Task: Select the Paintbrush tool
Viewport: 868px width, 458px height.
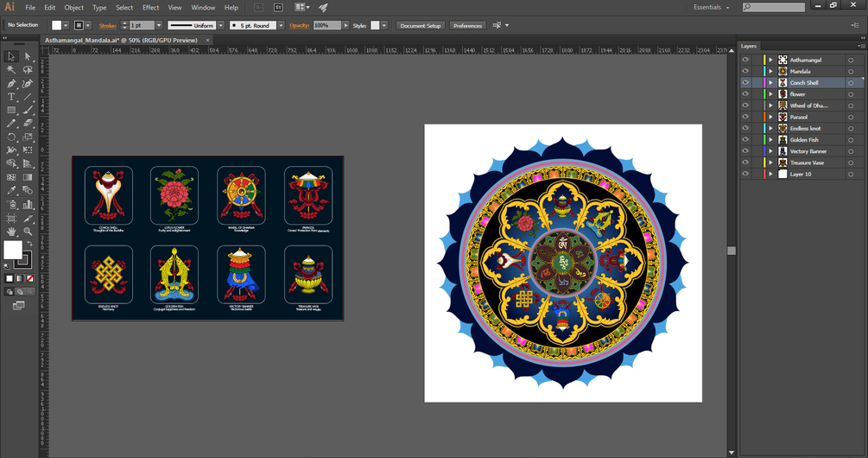Action: coord(27,111)
